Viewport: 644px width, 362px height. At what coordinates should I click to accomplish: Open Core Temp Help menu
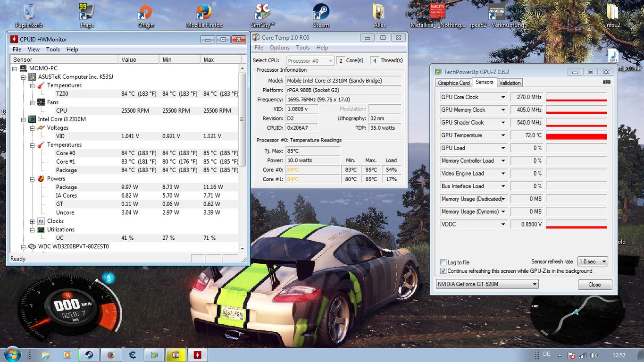pyautogui.click(x=322, y=48)
